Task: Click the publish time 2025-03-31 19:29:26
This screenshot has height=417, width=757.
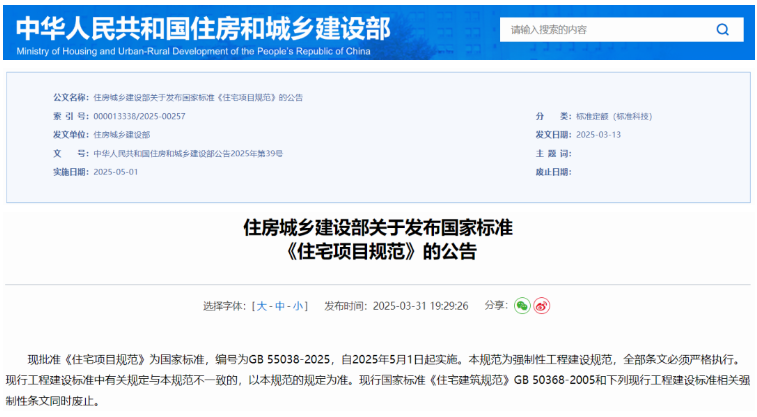Action: coord(421,306)
